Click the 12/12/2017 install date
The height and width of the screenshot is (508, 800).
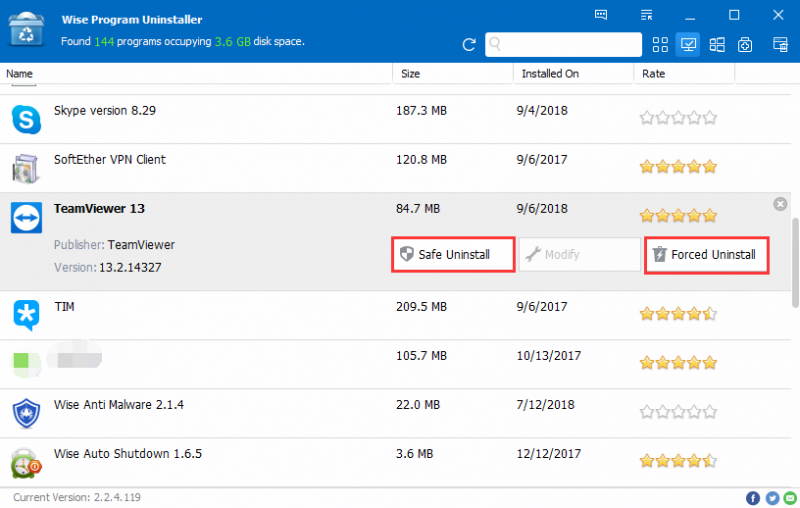pos(548,453)
